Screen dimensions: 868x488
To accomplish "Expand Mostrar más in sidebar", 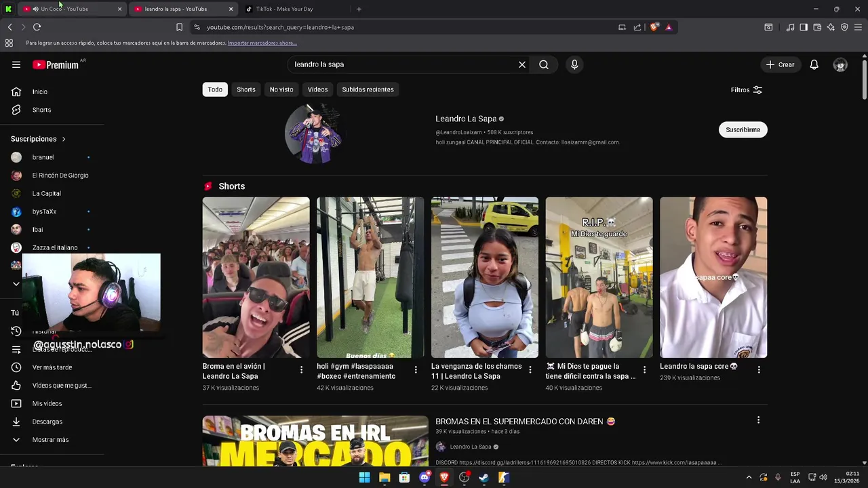I will pos(52,440).
